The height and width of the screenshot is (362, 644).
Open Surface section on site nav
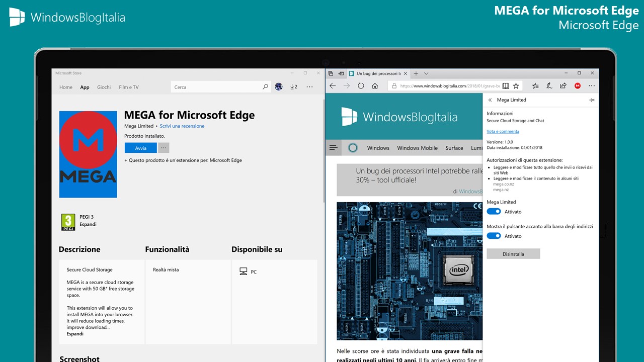click(454, 148)
